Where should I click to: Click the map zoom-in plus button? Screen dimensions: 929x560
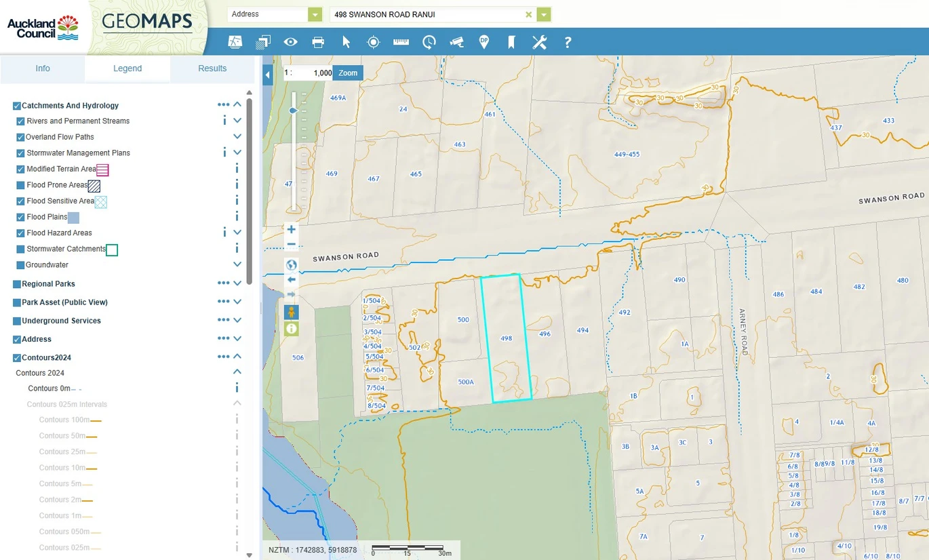click(291, 229)
